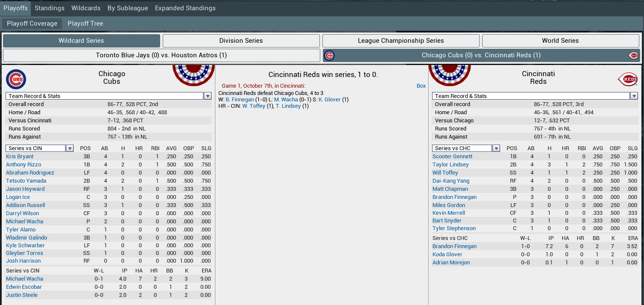
Task: Select the World Series round button
Action: [x=560, y=41]
